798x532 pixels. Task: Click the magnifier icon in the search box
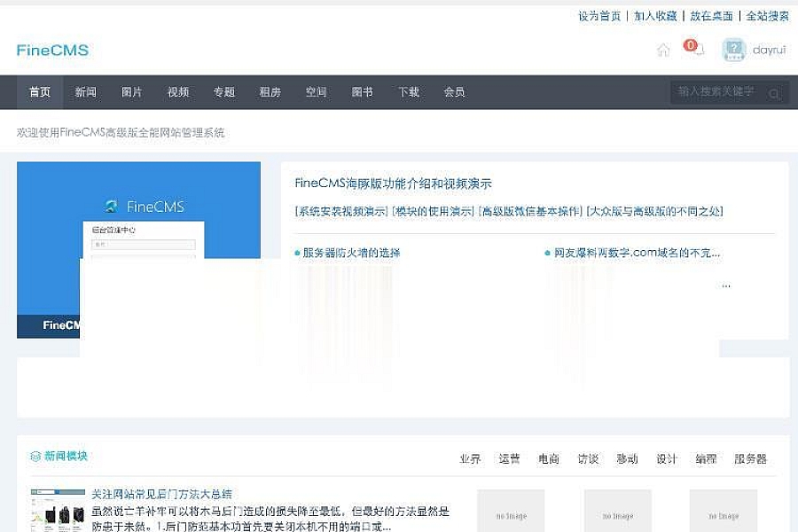click(x=774, y=94)
